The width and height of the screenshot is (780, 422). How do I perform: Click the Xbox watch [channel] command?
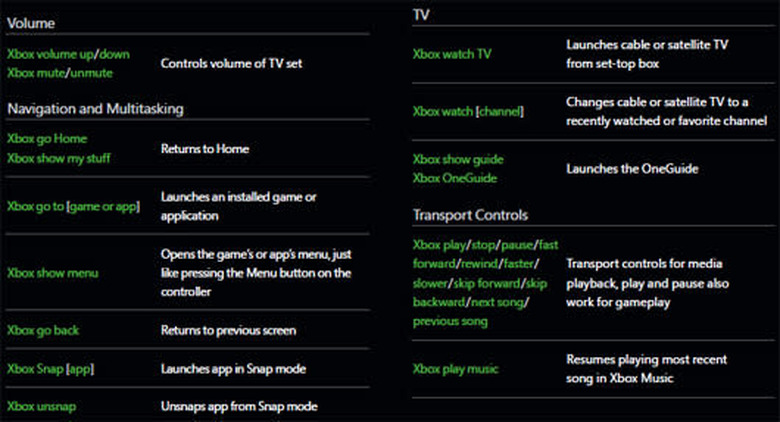tap(467, 110)
